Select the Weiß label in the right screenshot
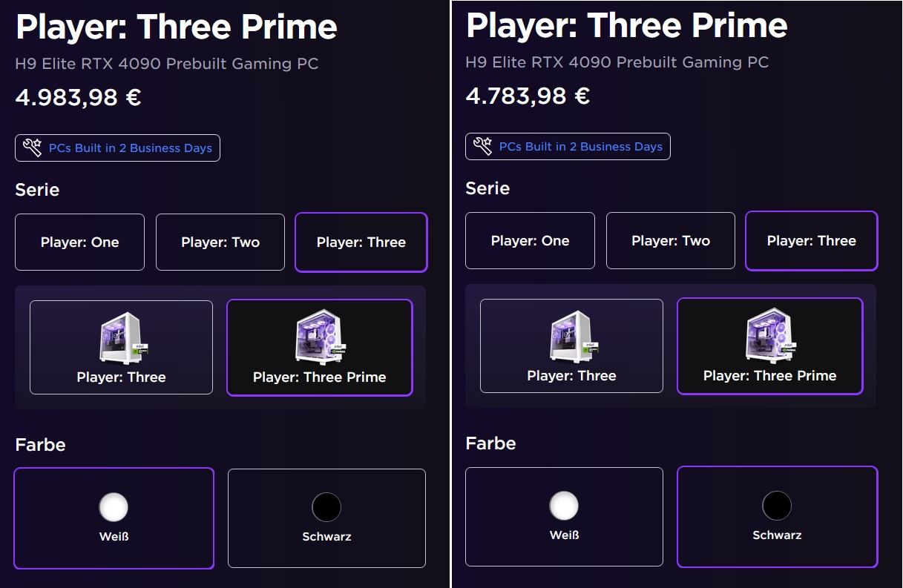 pyautogui.click(x=564, y=535)
